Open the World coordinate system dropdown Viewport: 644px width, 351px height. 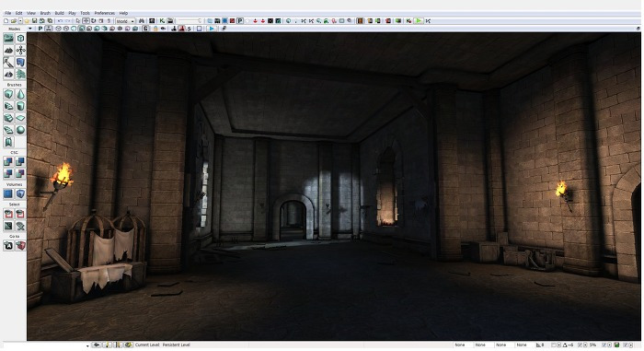point(125,21)
